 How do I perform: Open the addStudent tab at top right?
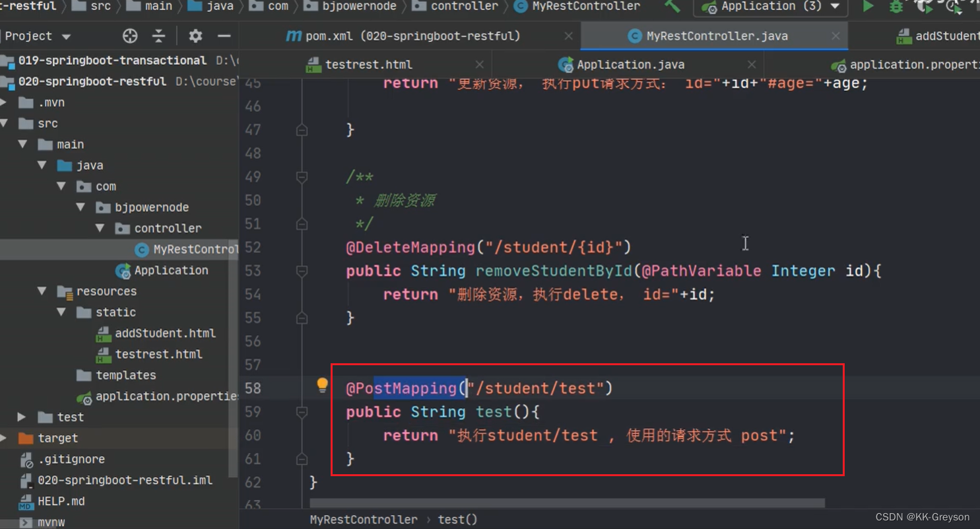click(938, 36)
